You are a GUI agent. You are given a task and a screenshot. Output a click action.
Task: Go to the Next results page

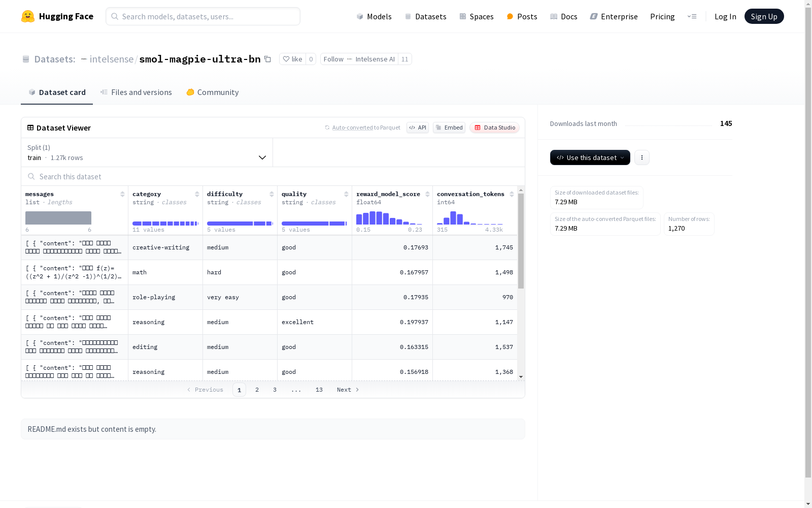tap(348, 390)
